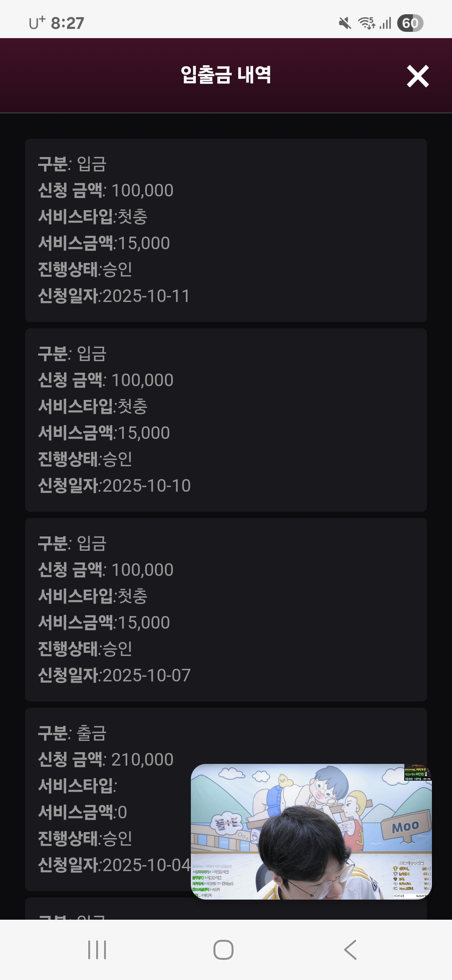Viewport: 452px width, 980px height.
Task: Tap the muted sound icon in status bar
Action: click(345, 23)
